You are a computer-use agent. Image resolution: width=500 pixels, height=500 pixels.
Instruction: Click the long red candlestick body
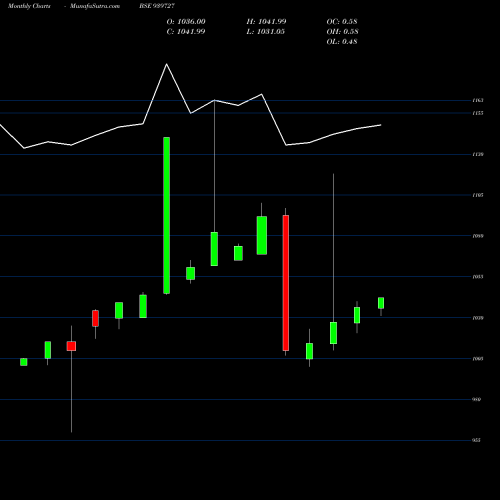[286, 283]
